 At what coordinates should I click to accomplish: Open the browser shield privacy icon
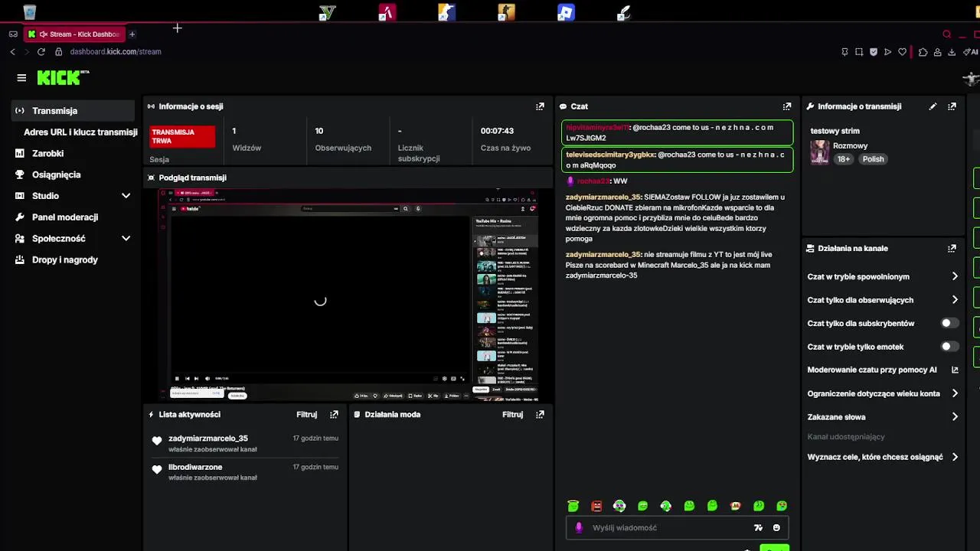874,52
